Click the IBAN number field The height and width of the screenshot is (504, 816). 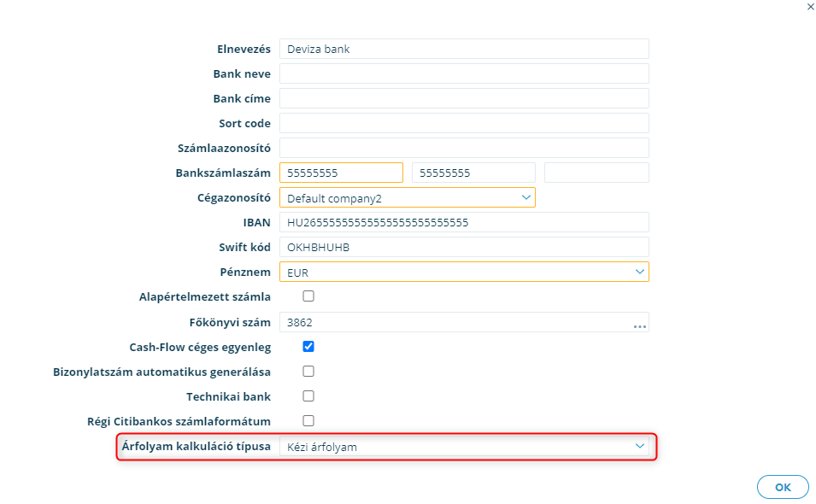464,222
